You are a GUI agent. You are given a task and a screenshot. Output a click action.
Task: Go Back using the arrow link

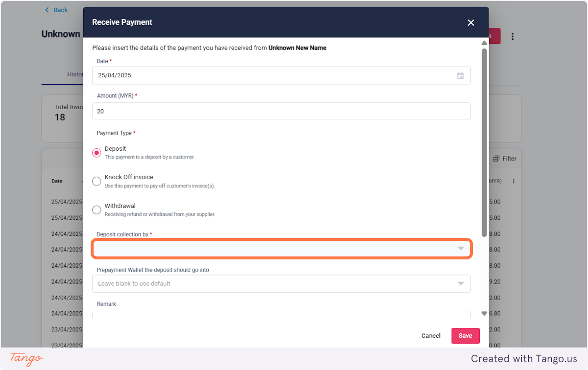click(x=56, y=10)
